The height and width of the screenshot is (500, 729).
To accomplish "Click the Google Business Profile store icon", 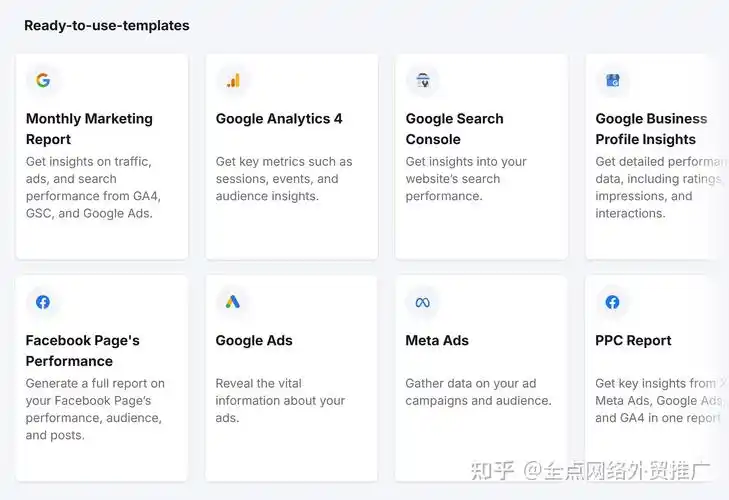I will click(x=613, y=81).
